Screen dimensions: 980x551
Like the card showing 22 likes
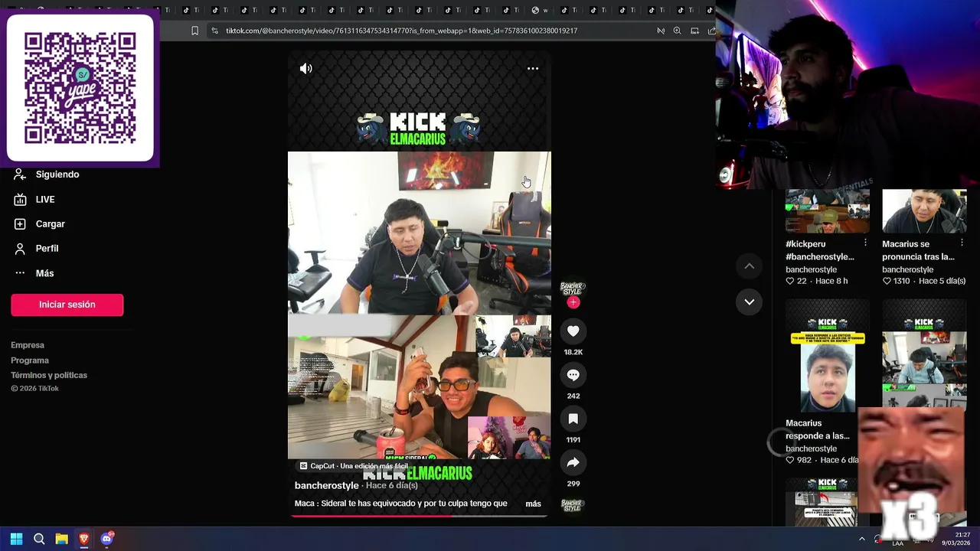(790, 281)
